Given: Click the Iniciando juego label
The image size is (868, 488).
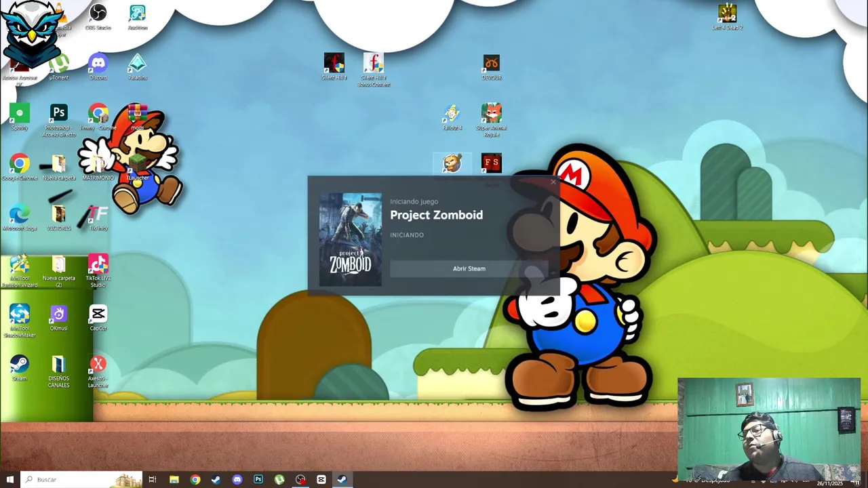Looking at the screenshot, I should click(x=414, y=201).
